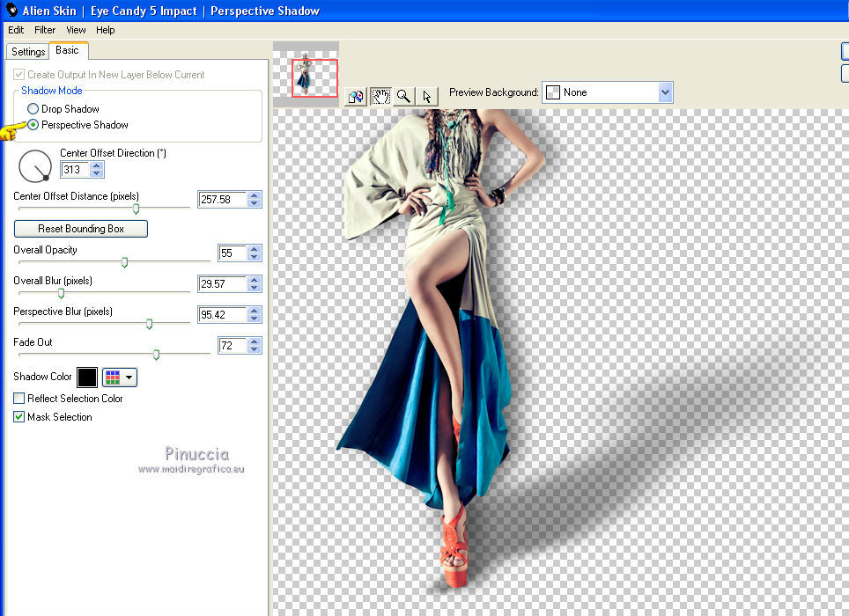Click the Overall Opacity slider handle
The width and height of the screenshot is (849, 616).
(124, 262)
